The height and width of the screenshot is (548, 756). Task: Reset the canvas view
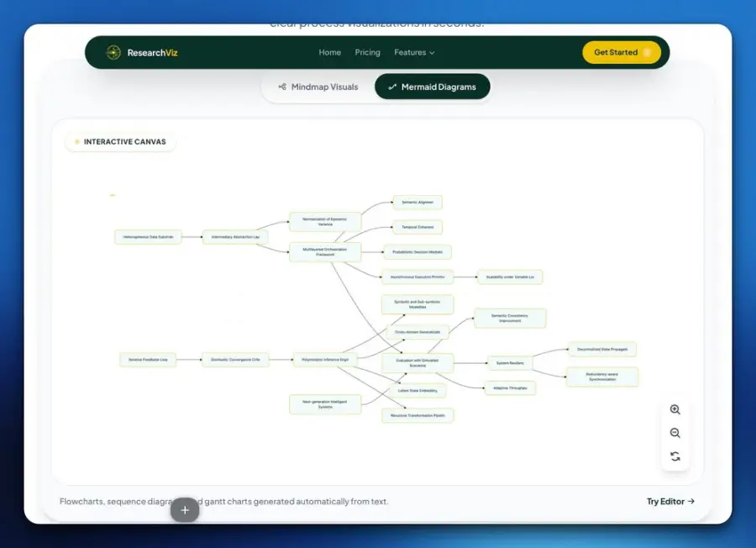pyautogui.click(x=675, y=456)
